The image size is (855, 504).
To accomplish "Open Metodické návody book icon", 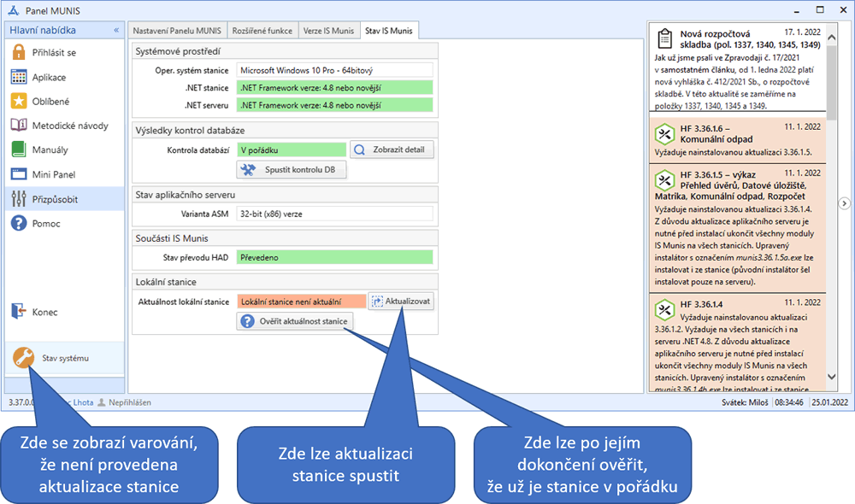I will point(19,126).
